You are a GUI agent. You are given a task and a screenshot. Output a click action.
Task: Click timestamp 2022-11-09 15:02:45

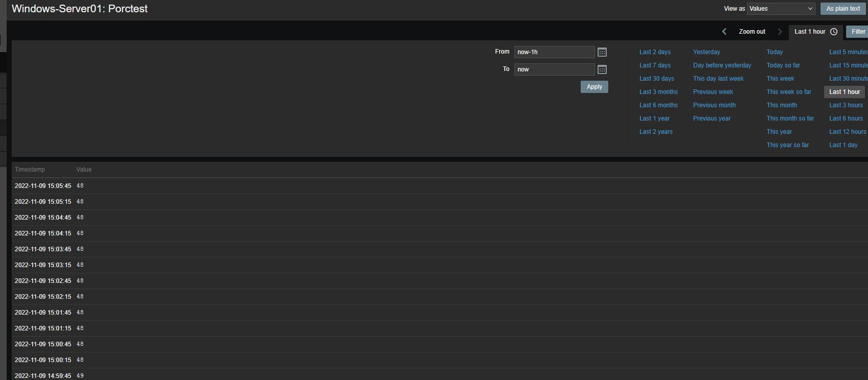[x=43, y=281]
